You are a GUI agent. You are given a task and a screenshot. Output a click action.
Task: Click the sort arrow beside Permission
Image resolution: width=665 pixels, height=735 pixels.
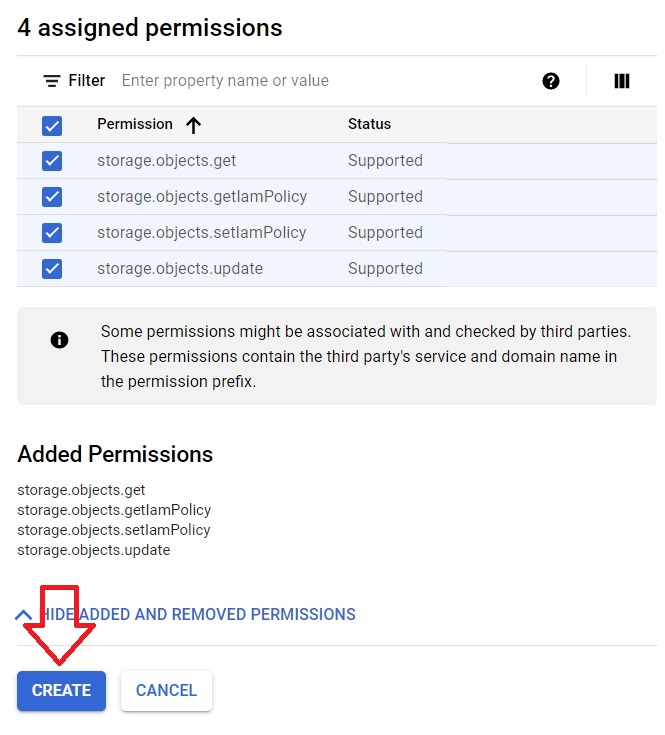[x=193, y=125]
